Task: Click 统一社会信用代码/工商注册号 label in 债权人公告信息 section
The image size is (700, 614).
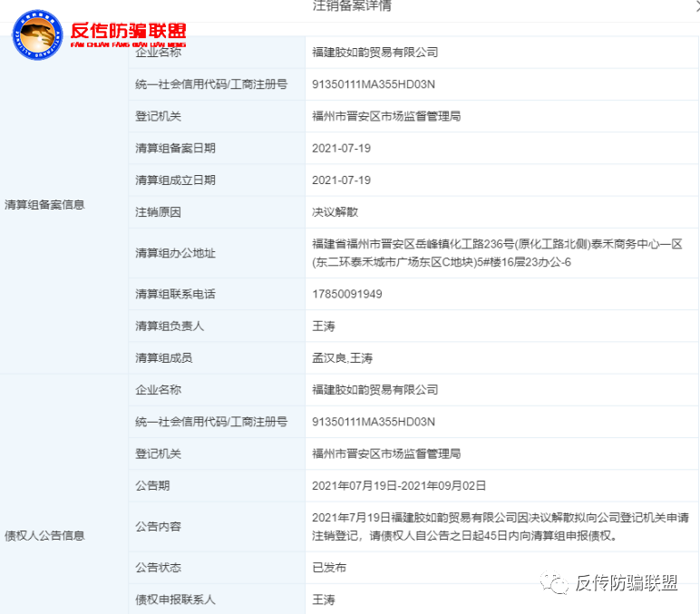Action: [x=211, y=422]
